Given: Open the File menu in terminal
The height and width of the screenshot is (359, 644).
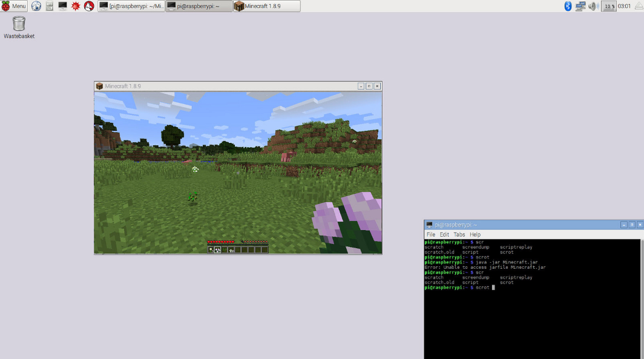Looking at the screenshot, I should 431,234.
